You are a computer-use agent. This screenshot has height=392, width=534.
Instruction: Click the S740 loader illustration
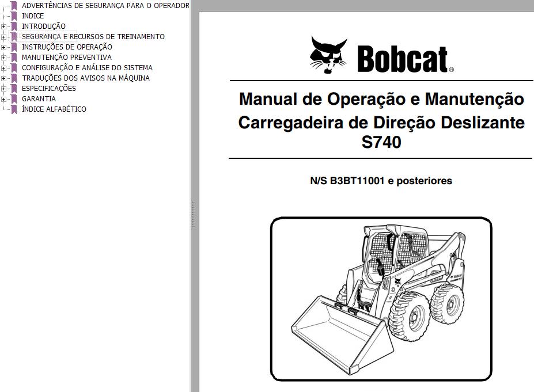pyautogui.click(x=381, y=298)
